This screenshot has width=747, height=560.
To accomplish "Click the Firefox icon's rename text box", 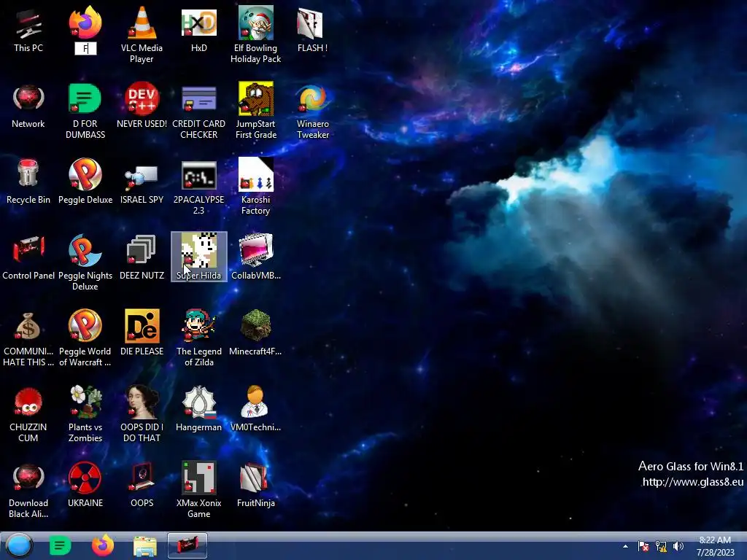I will [86, 48].
